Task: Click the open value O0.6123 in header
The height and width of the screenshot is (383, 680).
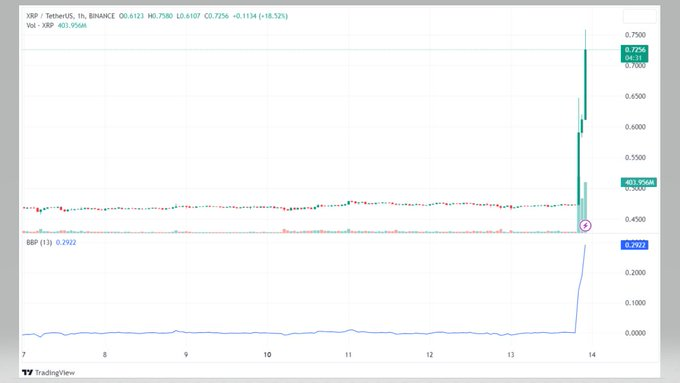Action: click(131, 16)
